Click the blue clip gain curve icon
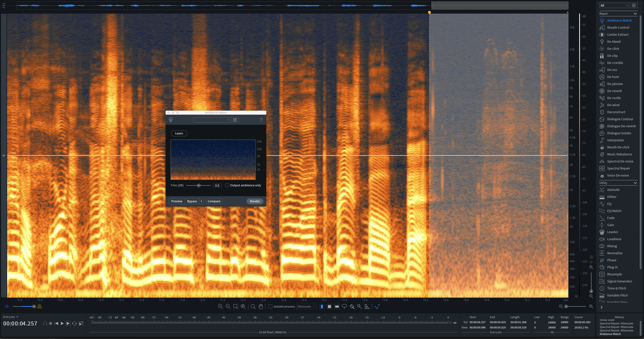This screenshot has height=339, width=644. (x=377, y=307)
